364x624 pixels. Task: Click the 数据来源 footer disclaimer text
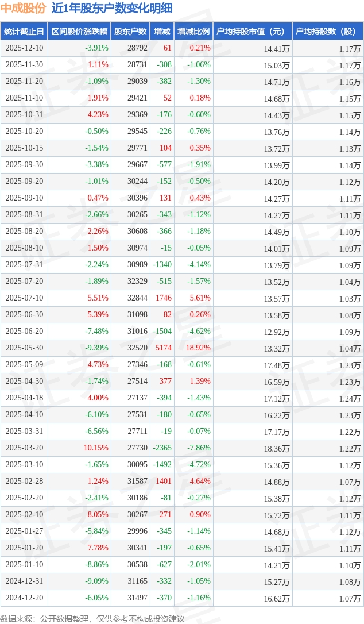pyautogui.click(x=92, y=618)
